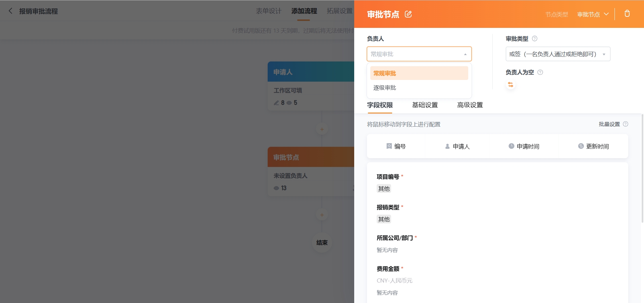Screen dimensions: 644x303
Task: Click the 批量设置 link
Action: click(x=609, y=124)
